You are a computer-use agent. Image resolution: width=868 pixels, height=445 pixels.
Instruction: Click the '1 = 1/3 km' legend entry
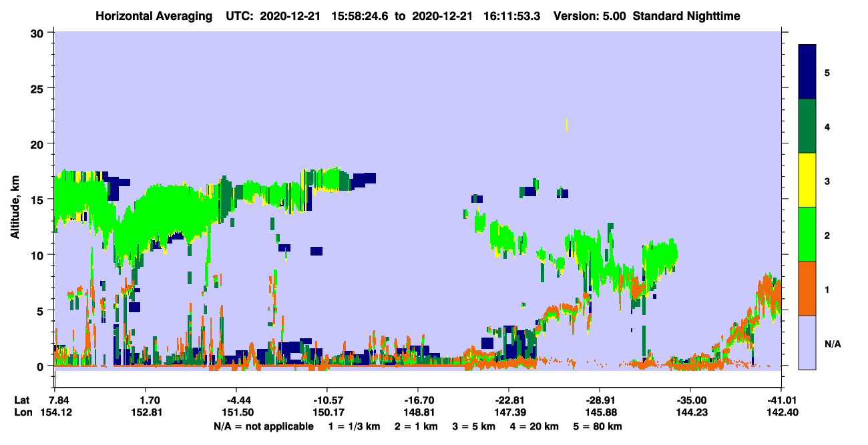click(355, 426)
